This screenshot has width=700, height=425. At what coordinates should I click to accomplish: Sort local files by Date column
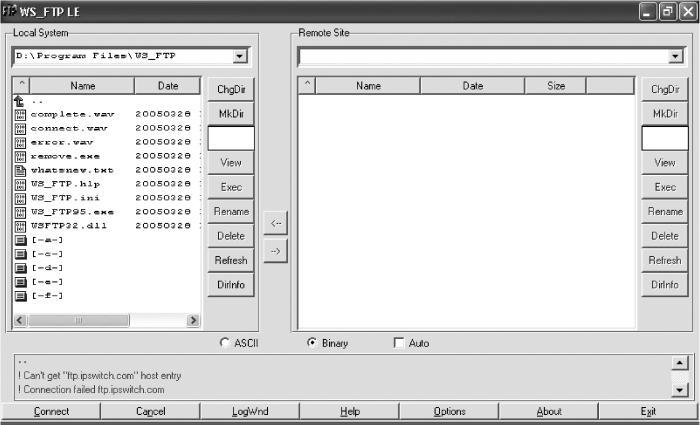coord(167,86)
